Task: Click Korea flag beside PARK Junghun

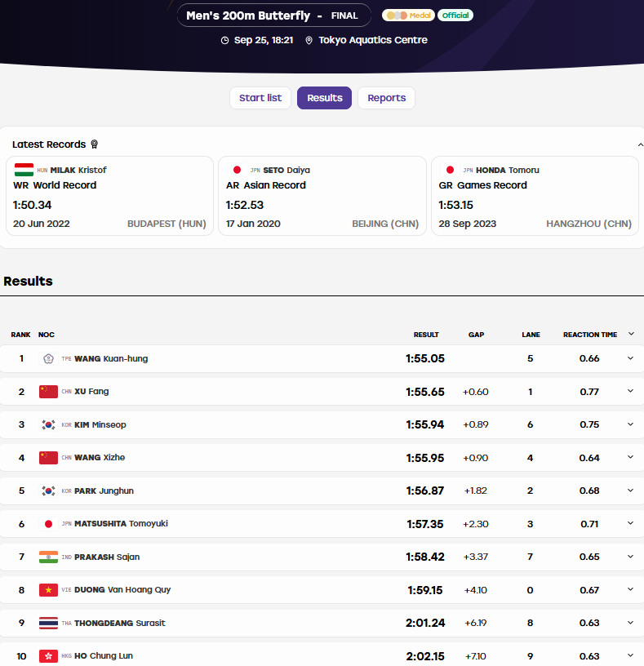Action: [48, 491]
